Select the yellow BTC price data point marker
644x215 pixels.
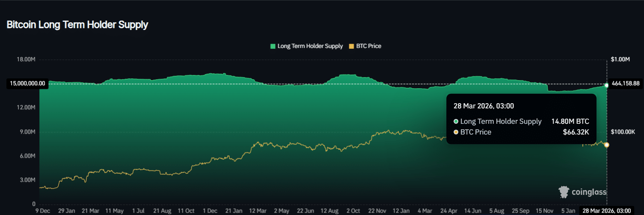[606, 145]
